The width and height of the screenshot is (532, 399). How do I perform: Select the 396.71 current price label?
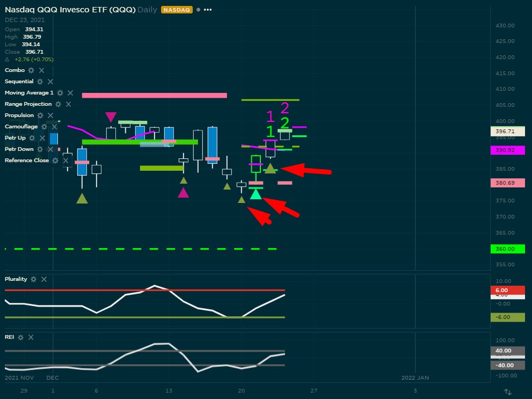coord(507,132)
